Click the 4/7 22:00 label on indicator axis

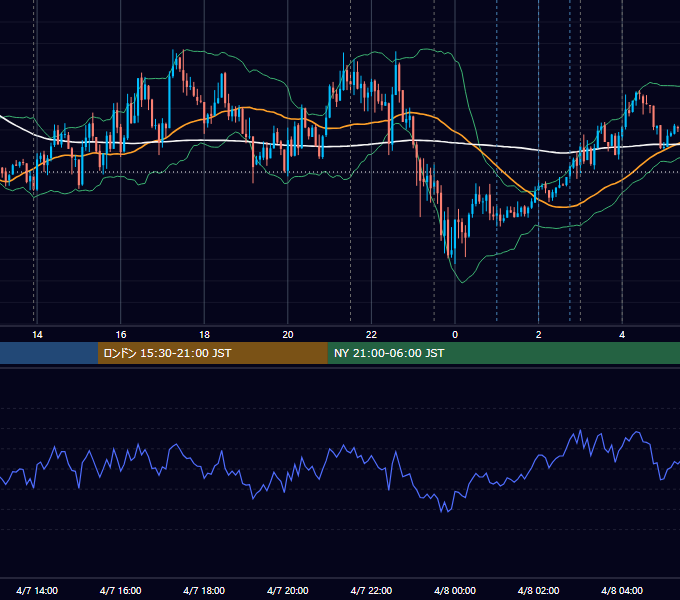tap(371, 590)
